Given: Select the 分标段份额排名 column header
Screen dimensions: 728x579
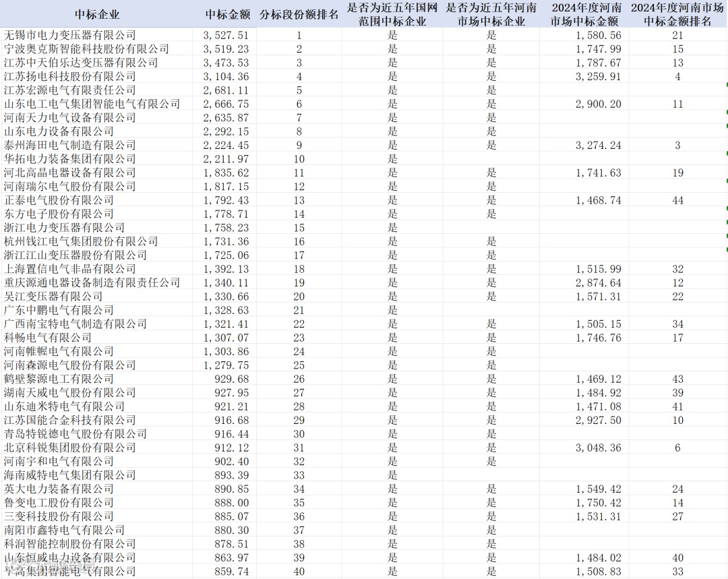Looking at the screenshot, I should 299,14.
